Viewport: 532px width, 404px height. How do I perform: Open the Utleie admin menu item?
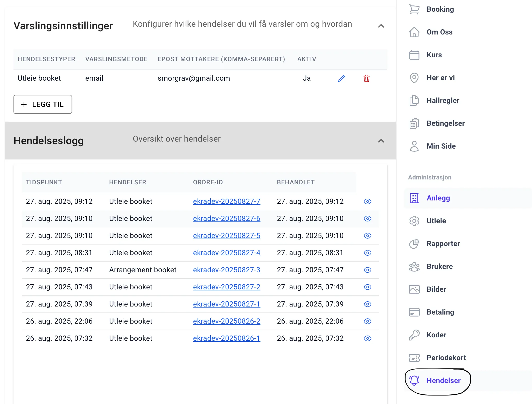click(x=436, y=221)
